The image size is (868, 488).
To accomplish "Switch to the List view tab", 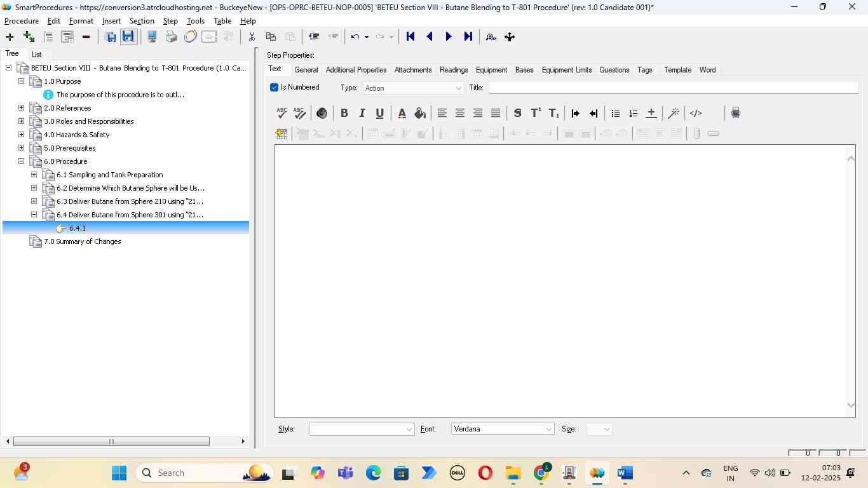I will [x=37, y=55].
